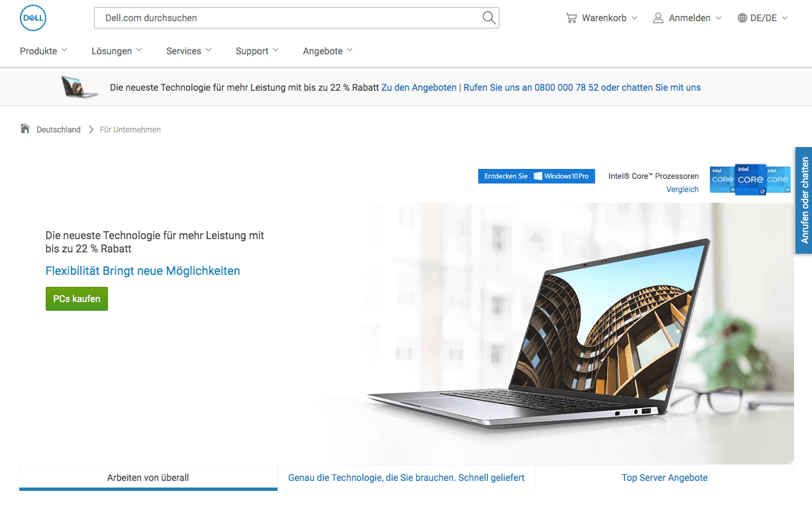Follow the Zu den Angeboten link
Screen dimensions: 812x522
419,87
